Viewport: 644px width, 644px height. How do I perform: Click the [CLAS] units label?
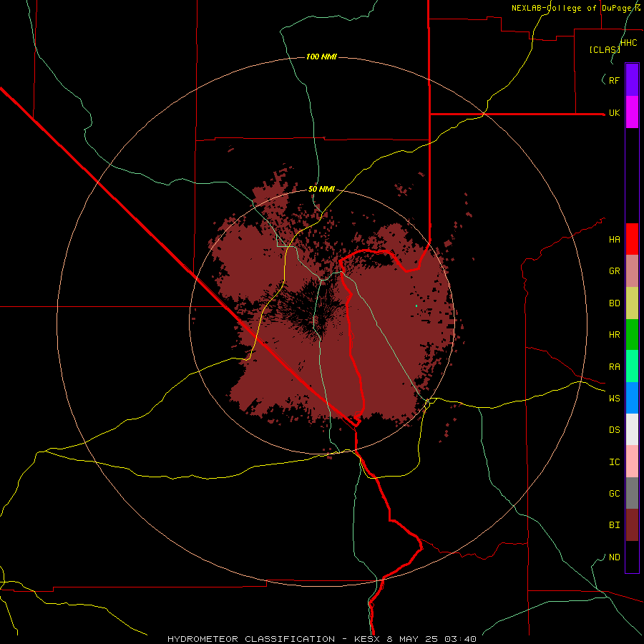pyautogui.click(x=605, y=50)
